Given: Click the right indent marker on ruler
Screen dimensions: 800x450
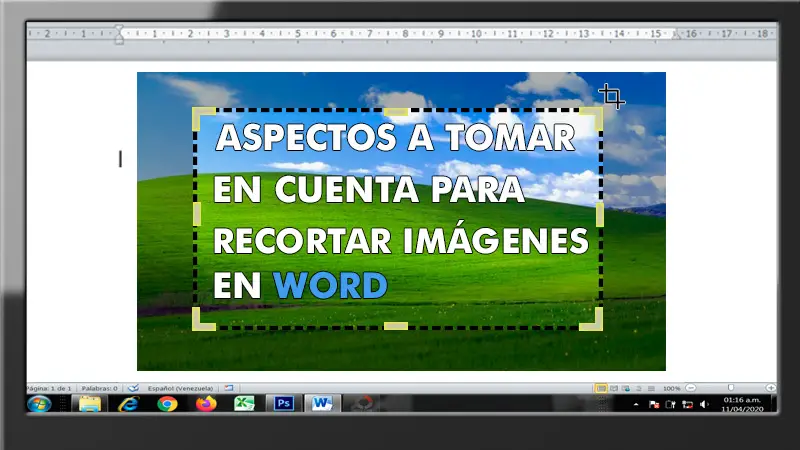Looking at the screenshot, I should click(x=677, y=35).
